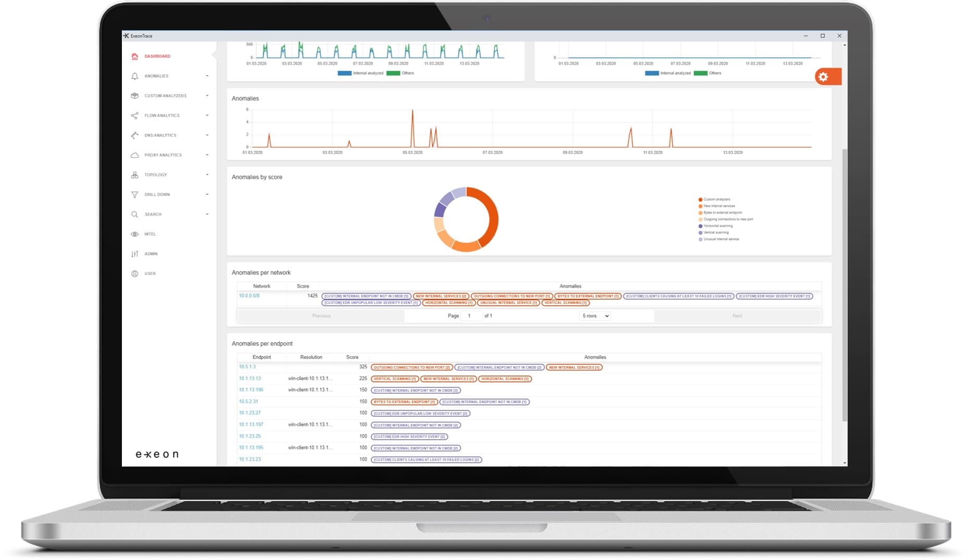Open network 10.0.0.0/8 link
Image resolution: width=969 pixels, height=560 pixels.
249,296
